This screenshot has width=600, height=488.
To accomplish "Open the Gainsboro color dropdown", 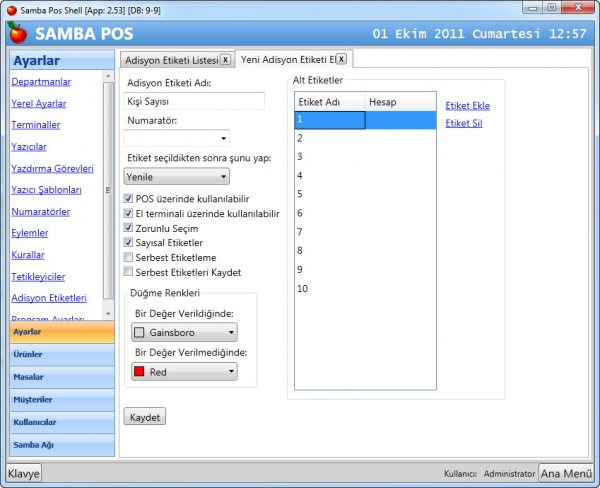I will (x=184, y=332).
